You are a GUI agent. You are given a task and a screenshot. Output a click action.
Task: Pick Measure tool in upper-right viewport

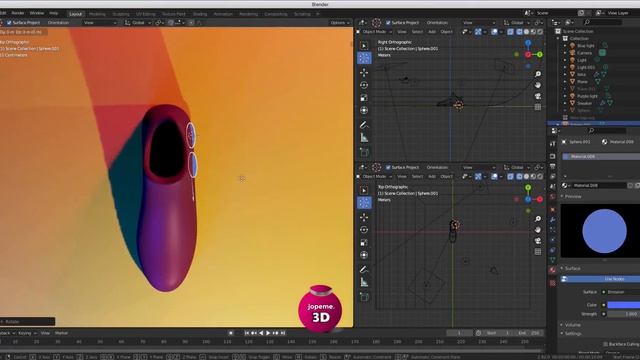tap(364, 138)
